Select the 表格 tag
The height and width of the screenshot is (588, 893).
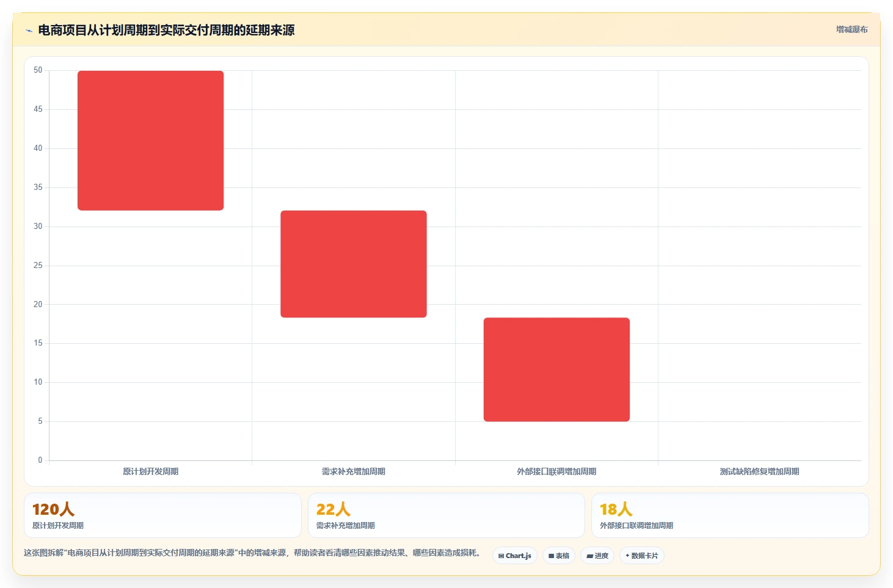point(559,556)
